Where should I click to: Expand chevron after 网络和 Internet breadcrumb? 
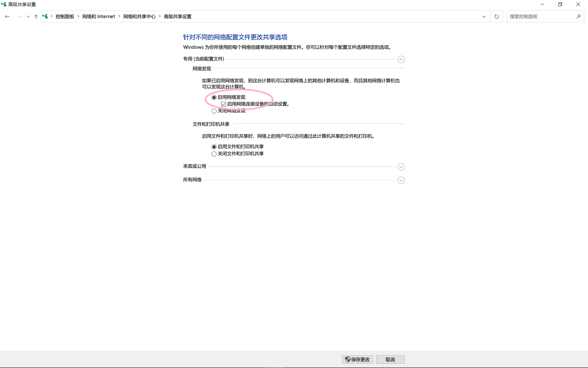[119, 17]
